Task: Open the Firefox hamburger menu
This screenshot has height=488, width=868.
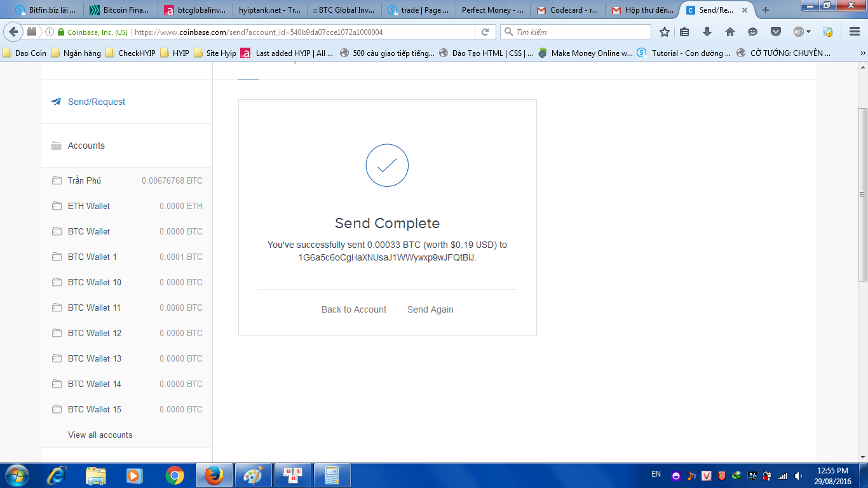Action: tap(855, 32)
